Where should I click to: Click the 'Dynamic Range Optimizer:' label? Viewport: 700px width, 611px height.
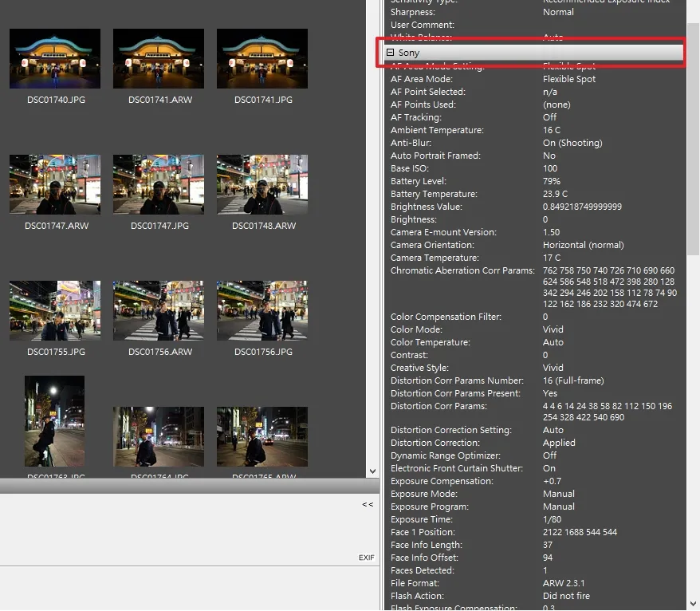[446, 455]
